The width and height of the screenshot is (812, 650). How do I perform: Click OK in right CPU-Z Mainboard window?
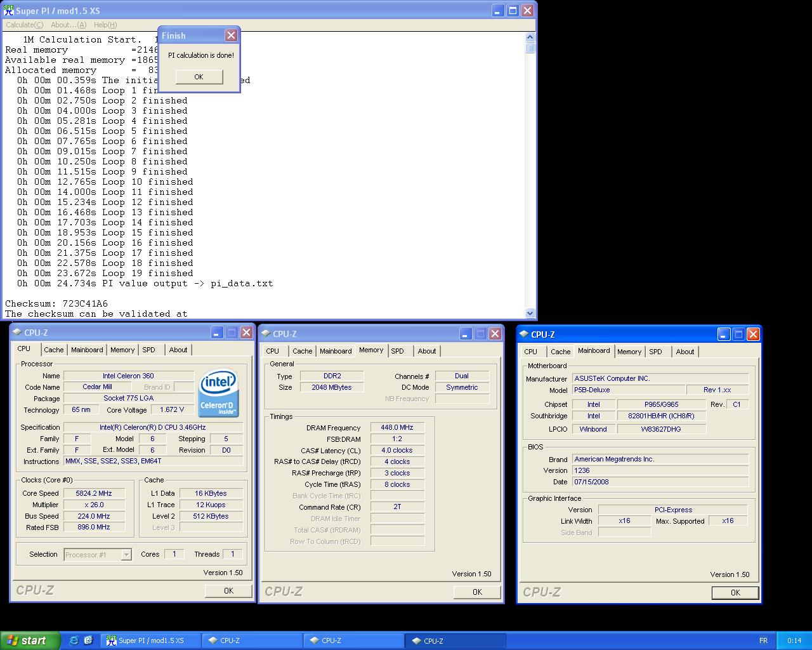[x=735, y=592]
